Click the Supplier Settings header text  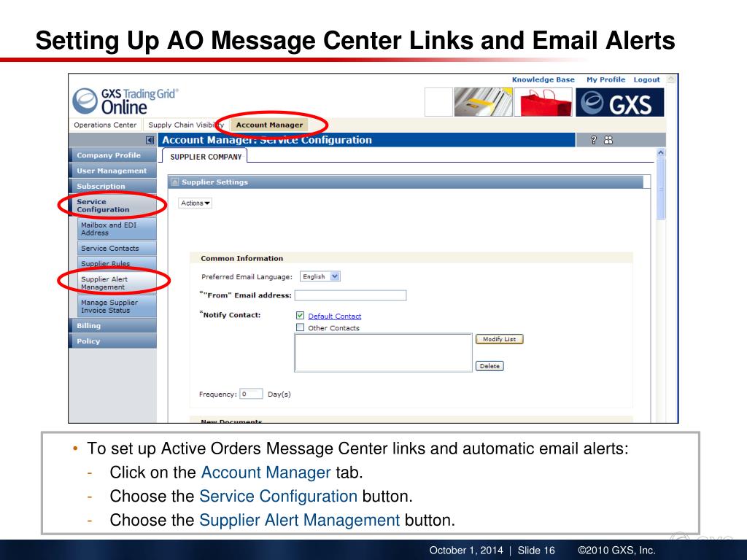click(215, 182)
